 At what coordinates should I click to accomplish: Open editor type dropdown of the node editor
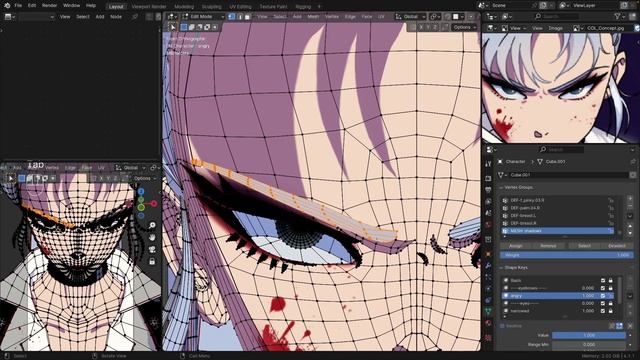(x=9, y=17)
